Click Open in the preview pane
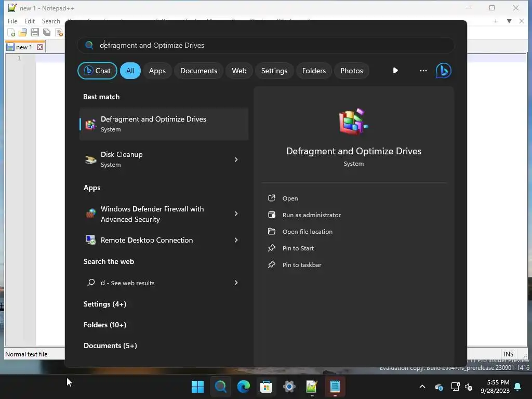 pos(290,198)
